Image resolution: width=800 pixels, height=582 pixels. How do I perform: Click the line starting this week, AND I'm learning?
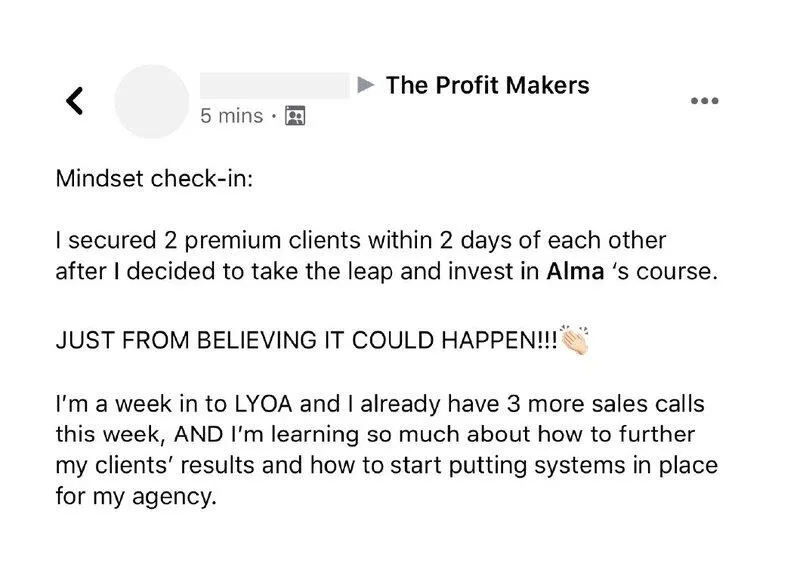[375, 435]
